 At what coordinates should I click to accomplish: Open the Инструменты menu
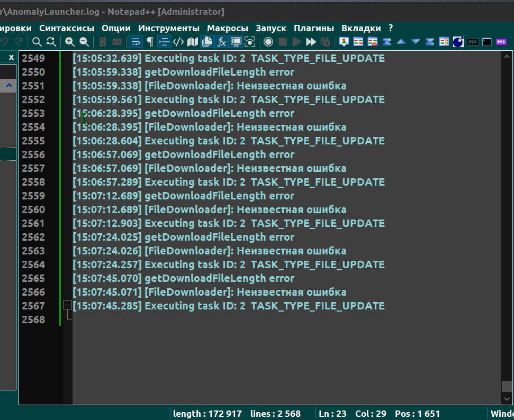(169, 28)
